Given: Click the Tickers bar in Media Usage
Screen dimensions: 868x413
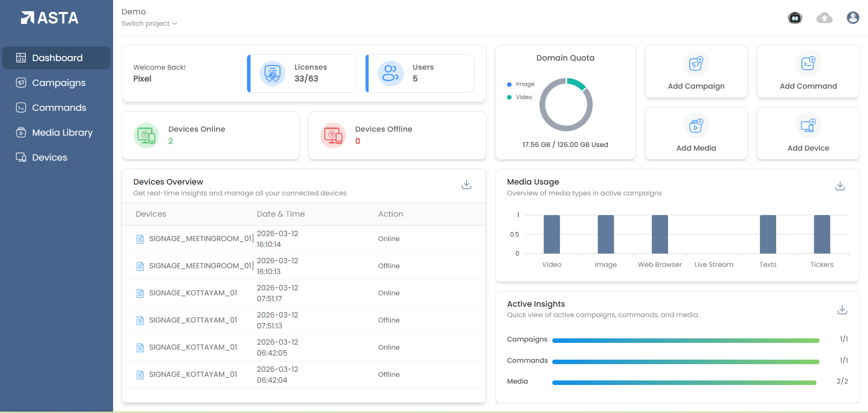Looking at the screenshot, I should [821, 234].
